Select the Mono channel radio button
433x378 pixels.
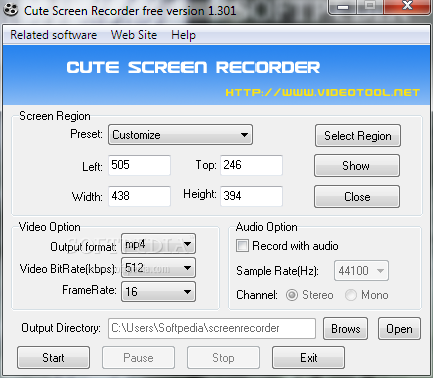coord(351,295)
